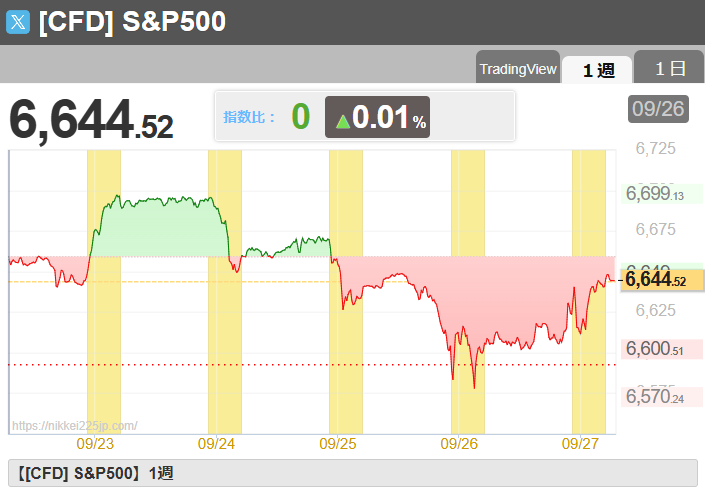Switch to the TradingView tab

[517, 69]
